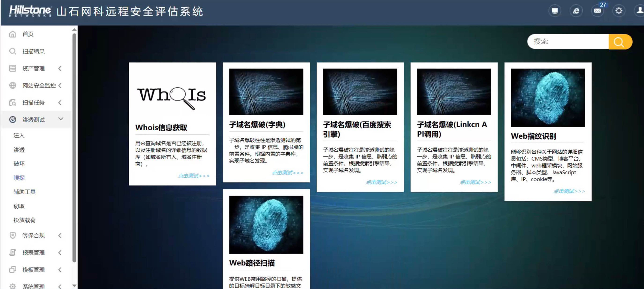Open Web指纹识别 test via 点击测试 link
The height and width of the screenshot is (289, 644).
(x=569, y=191)
